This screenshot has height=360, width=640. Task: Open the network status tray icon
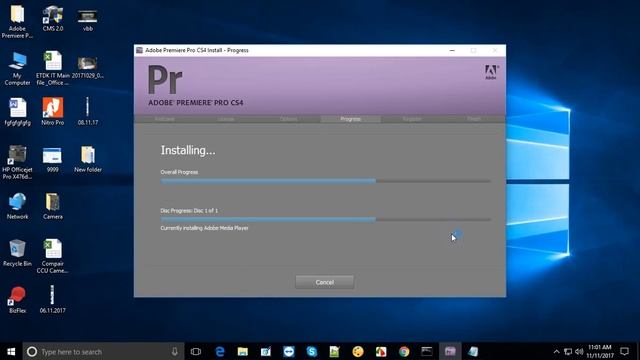click(x=568, y=351)
